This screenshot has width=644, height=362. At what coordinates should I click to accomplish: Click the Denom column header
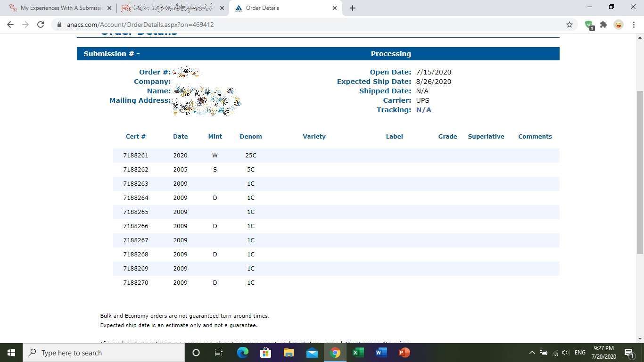(251, 136)
